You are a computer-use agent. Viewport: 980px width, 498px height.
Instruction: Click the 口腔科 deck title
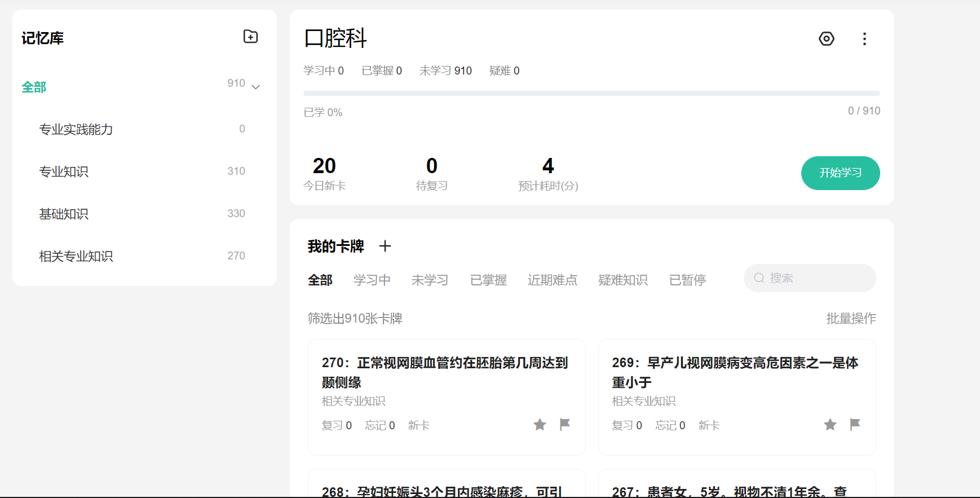(336, 38)
